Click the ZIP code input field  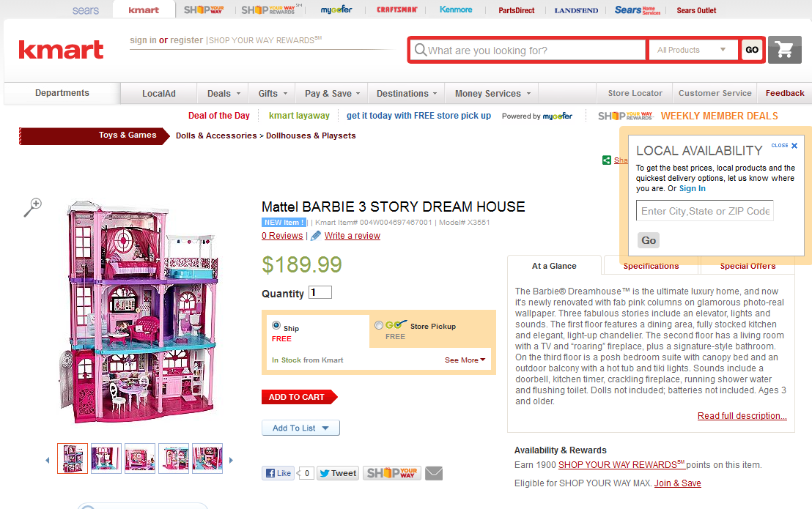[x=705, y=211]
